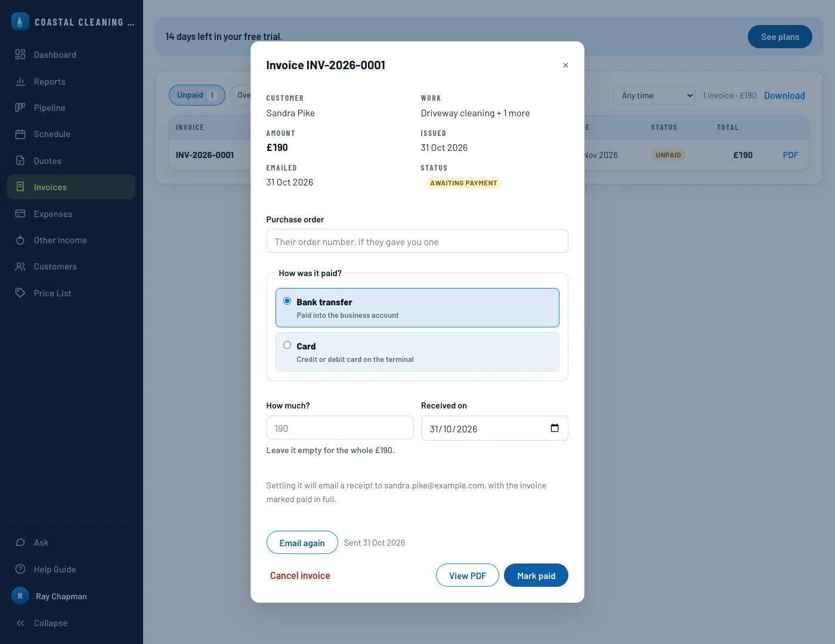The height and width of the screenshot is (644, 835).
Task: Click the UNPAID status badge in the table
Action: click(x=668, y=155)
